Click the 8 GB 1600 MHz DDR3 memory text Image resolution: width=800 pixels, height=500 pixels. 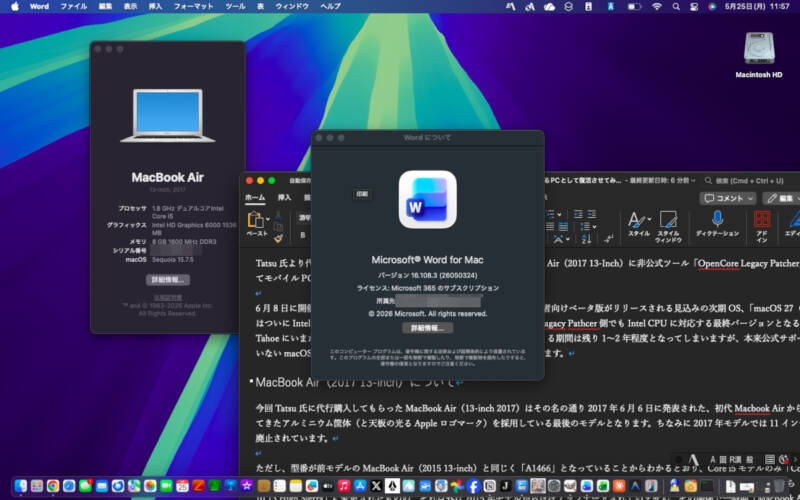coord(184,242)
